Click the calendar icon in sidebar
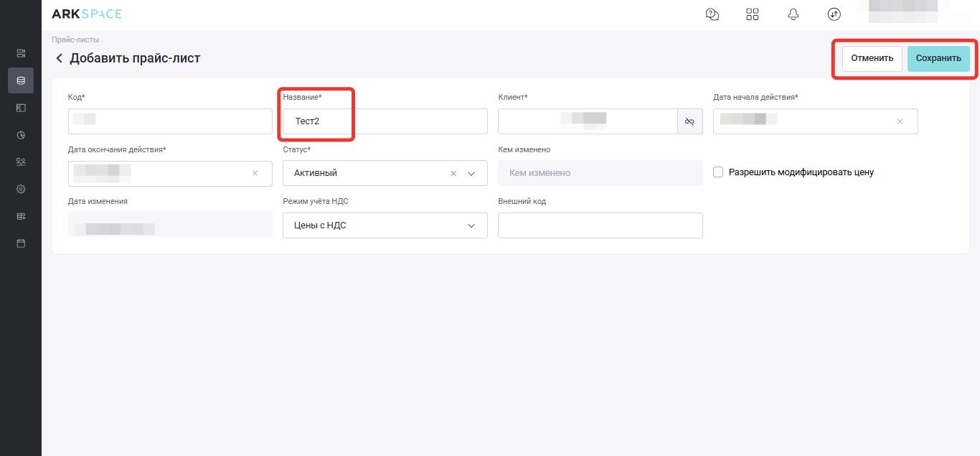 (21, 243)
